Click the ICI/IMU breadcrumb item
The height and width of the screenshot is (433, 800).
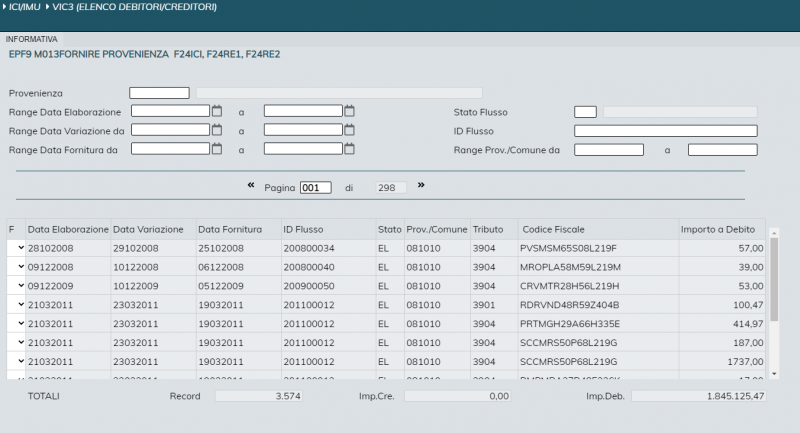[x=26, y=8]
